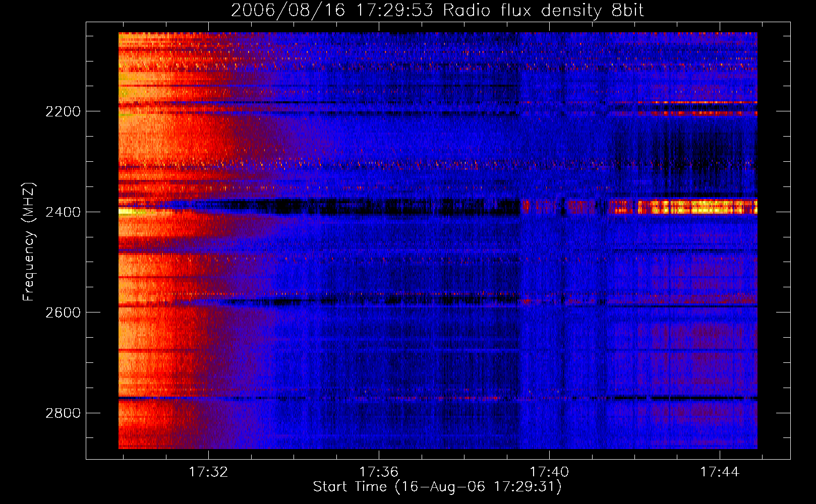The height and width of the screenshot is (504, 816).
Task: Select the 2400 frequency tick label
Action: pos(63,212)
